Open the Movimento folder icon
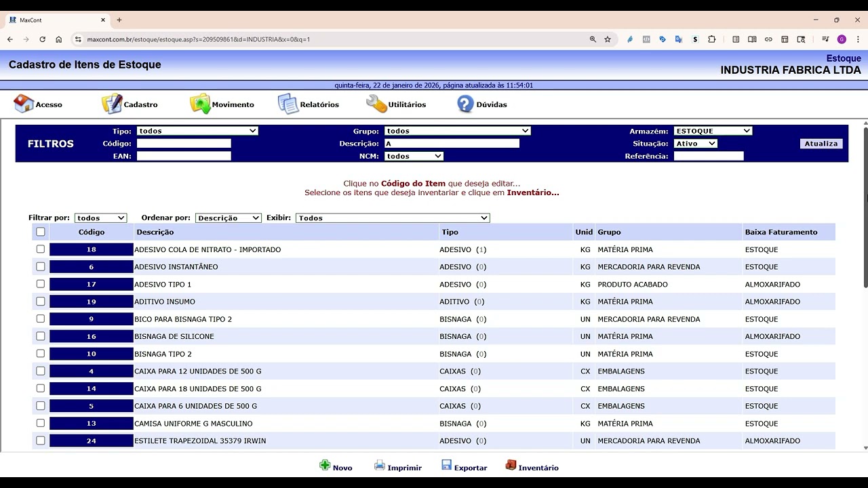 click(200, 104)
